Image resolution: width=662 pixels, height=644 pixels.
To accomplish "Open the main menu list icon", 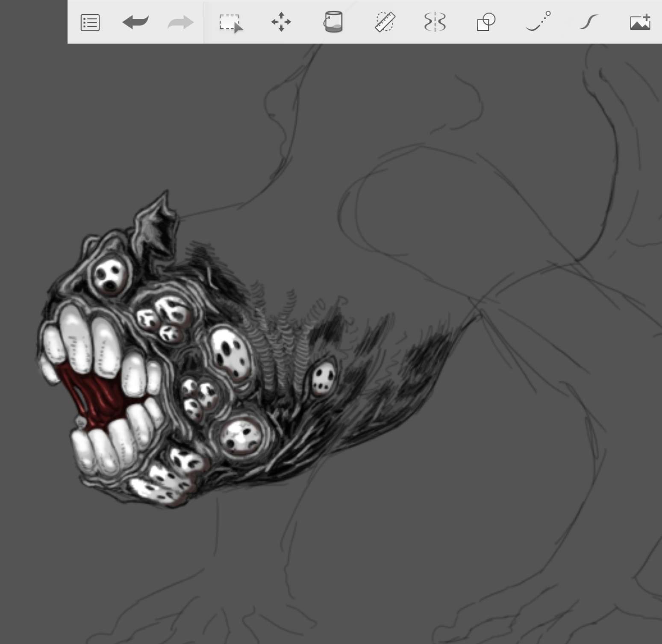I will point(90,23).
